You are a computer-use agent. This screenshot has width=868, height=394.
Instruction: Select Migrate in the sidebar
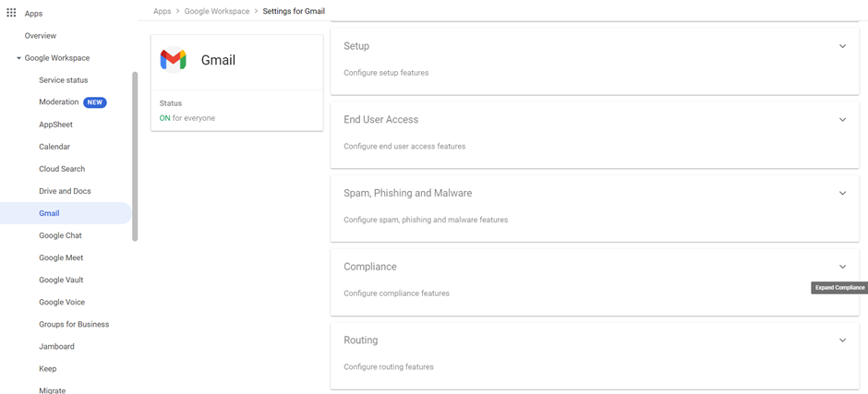[x=52, y=390]
